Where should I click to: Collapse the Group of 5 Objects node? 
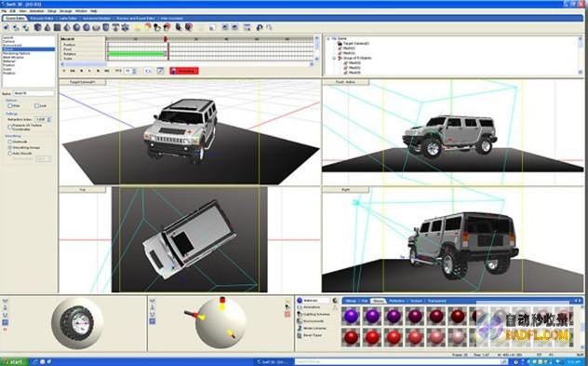click(334, 58)
